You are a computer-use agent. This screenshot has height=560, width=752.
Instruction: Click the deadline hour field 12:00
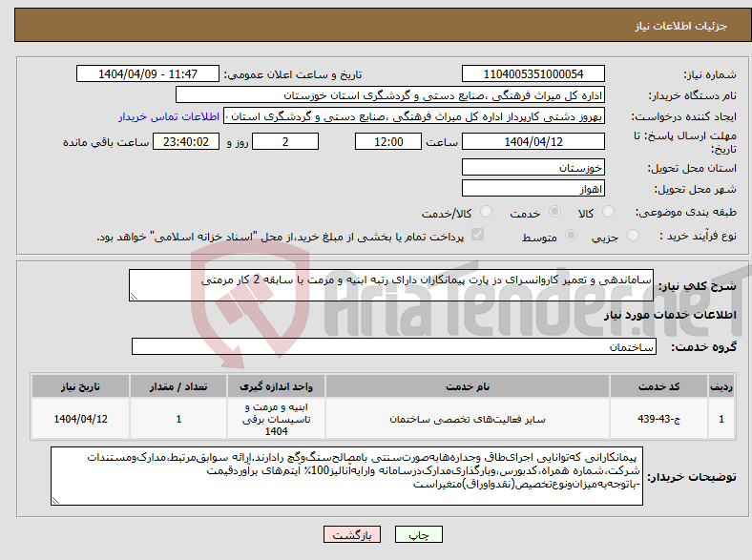tap(388, 141)
